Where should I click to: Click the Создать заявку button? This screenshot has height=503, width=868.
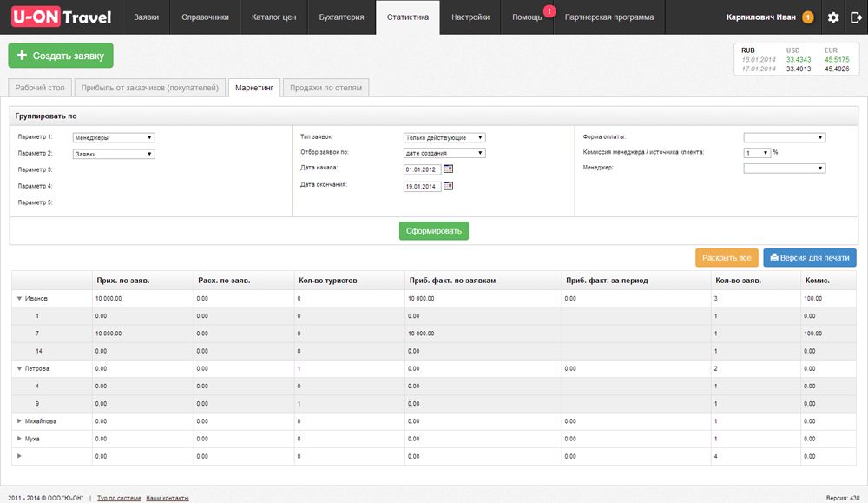(61, 56)
